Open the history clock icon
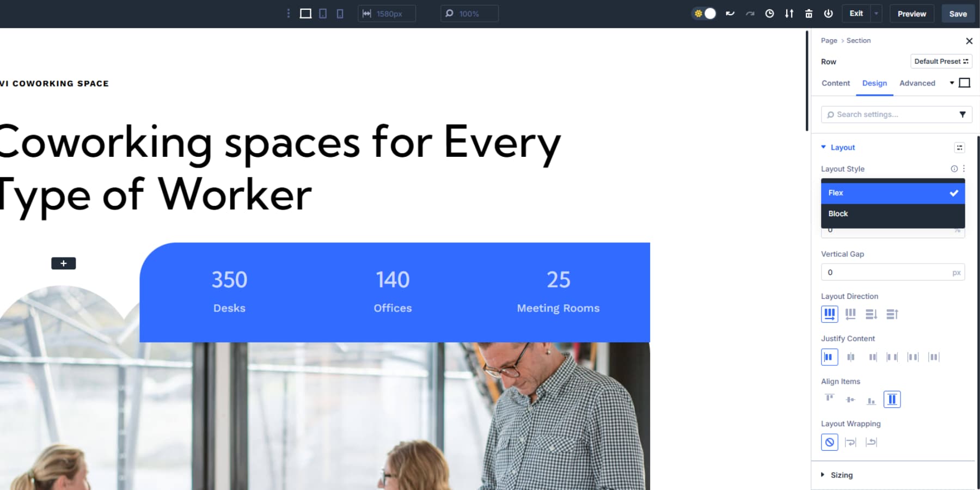The height and width of the screenshot is (490, 980). click(x=769, y=14)
